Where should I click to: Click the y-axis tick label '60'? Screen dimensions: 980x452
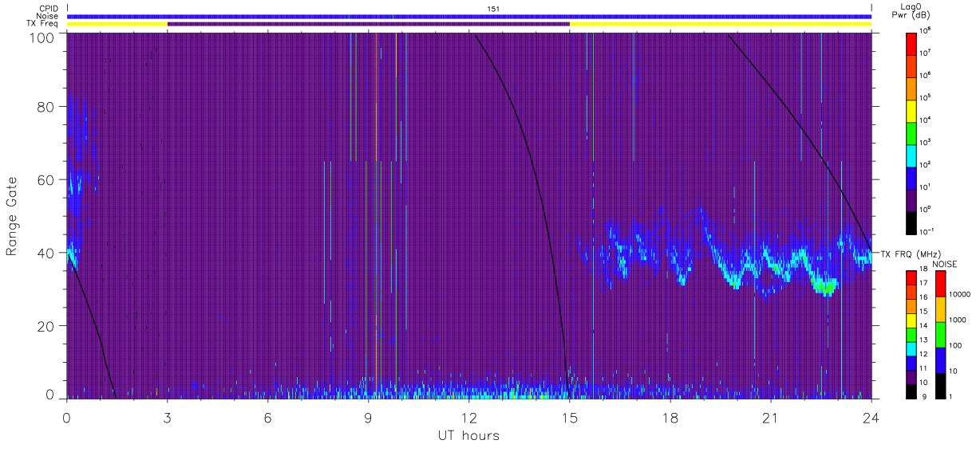45,180
